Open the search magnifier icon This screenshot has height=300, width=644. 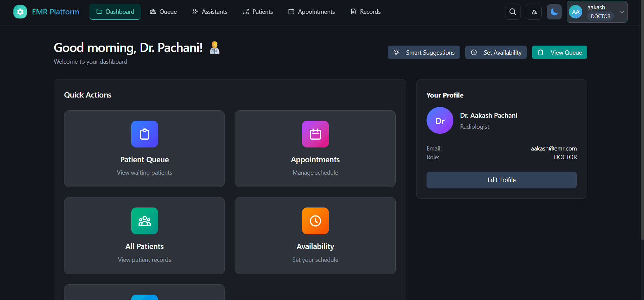click(x=513, y=12)
